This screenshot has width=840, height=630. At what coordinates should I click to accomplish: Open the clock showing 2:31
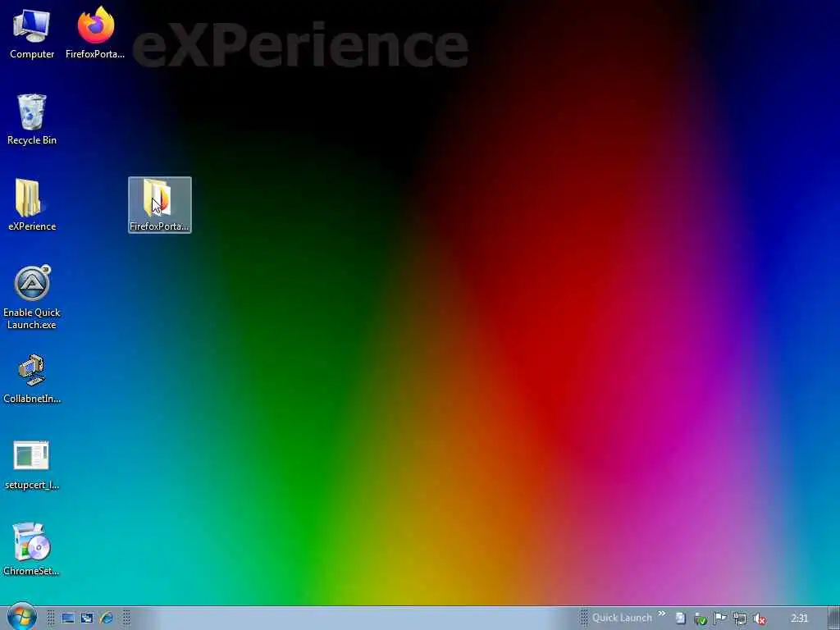click(799, 619)
